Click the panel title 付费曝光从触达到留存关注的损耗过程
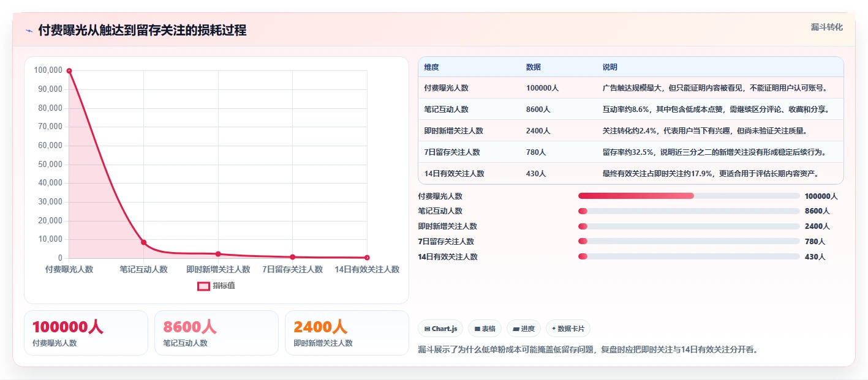The width and height of the screenshot is (868, 380). point(142,31)
